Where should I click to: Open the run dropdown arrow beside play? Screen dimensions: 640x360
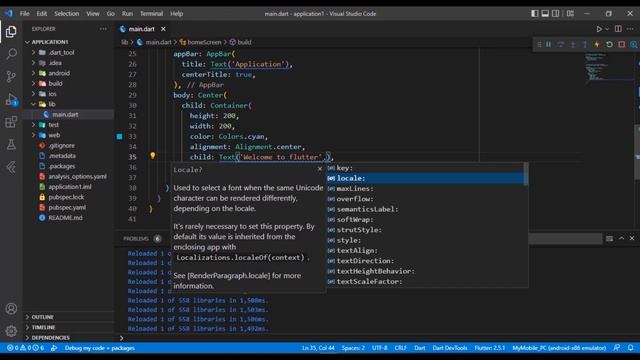point(607,29)
